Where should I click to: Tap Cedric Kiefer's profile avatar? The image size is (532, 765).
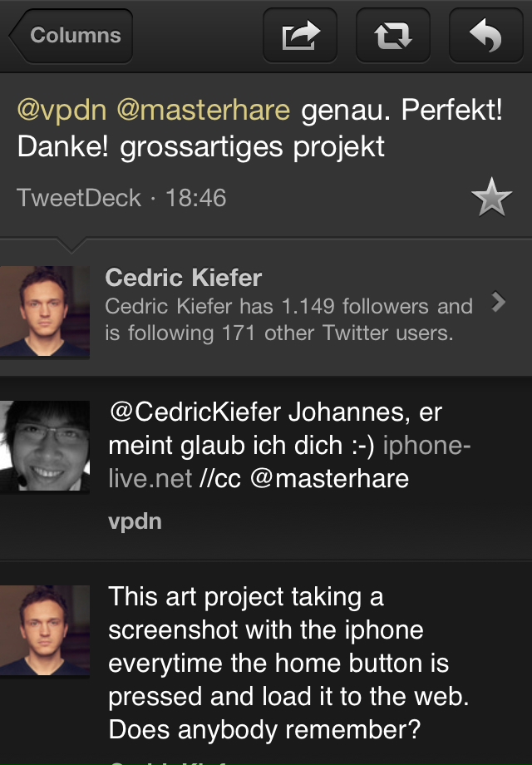point(45,312)
